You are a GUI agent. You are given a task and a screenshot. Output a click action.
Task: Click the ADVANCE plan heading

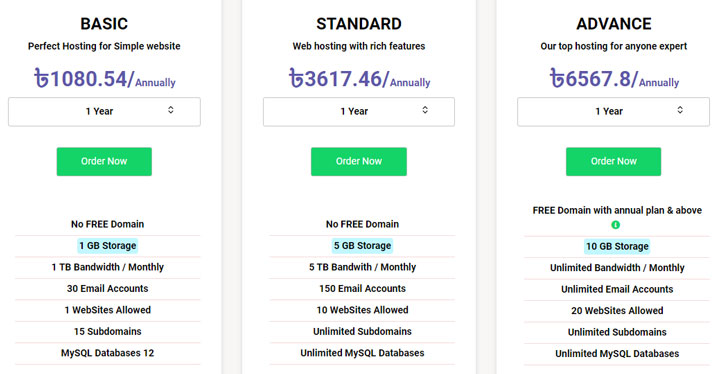613,24
